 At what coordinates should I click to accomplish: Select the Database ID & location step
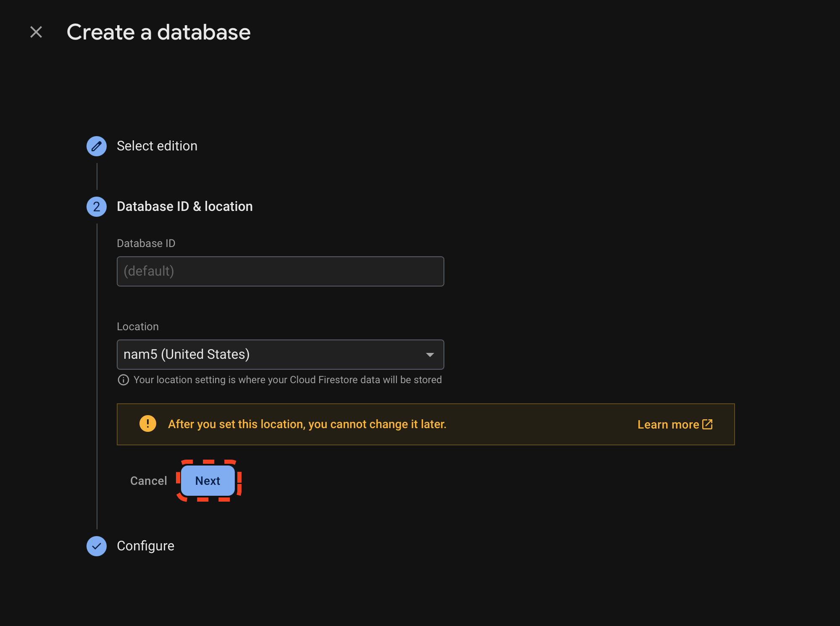[x=185, y=206]
